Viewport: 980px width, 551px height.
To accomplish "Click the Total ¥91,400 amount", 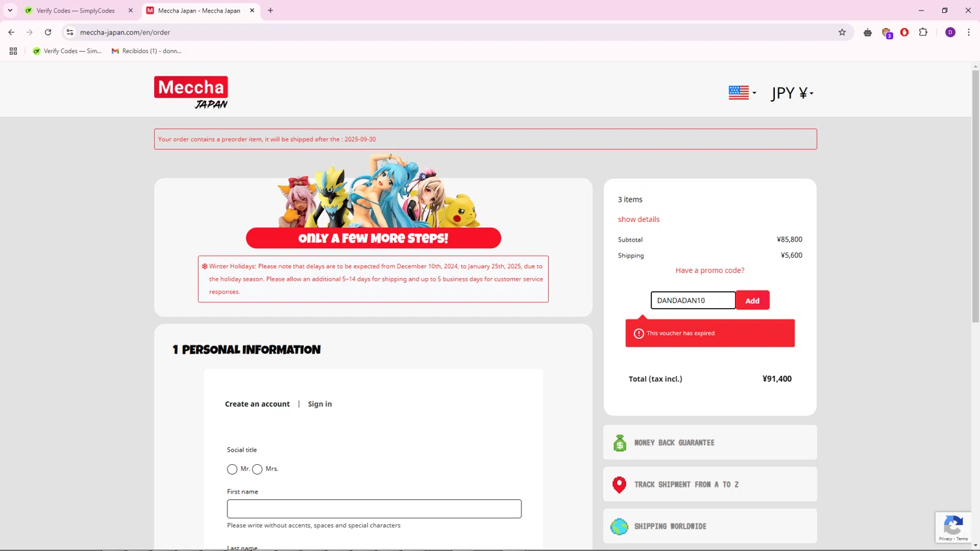I will [x=777, y=379].
